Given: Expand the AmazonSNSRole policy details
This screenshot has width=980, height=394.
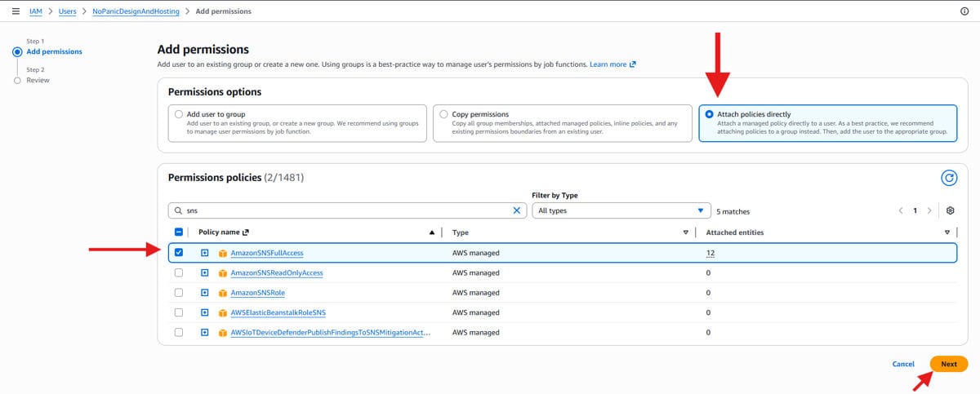Looking at the screenshot, I should tap(205, 292).
